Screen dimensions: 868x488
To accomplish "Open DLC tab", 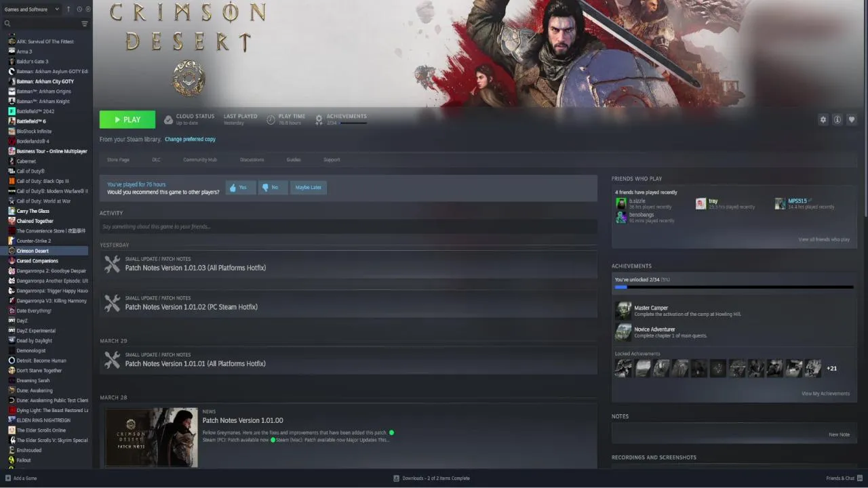I will 156,159.
